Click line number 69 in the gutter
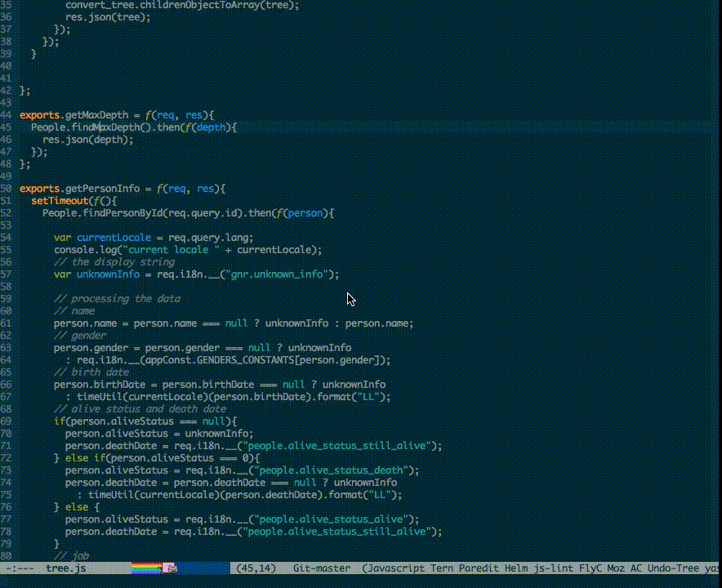 coord(6,421)
